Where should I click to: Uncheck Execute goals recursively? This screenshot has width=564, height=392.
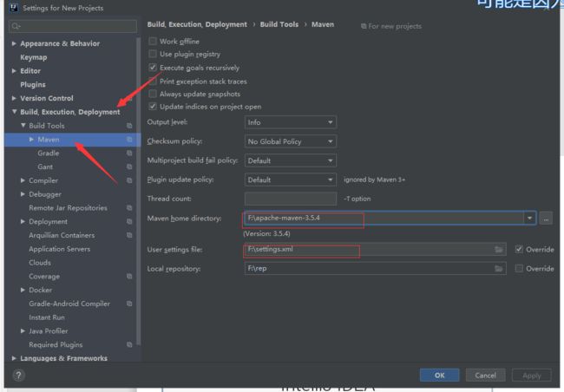coord(153,68)
